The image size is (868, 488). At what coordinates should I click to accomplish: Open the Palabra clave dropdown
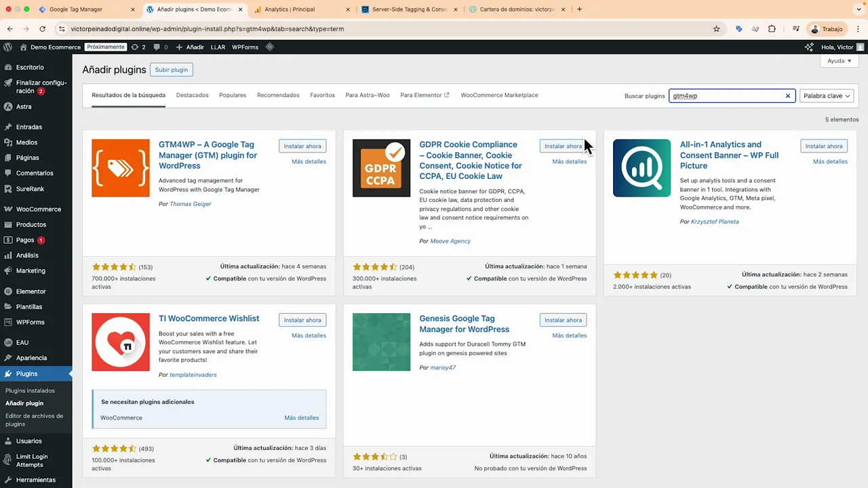pyautogui.click(x=826, y=96)
